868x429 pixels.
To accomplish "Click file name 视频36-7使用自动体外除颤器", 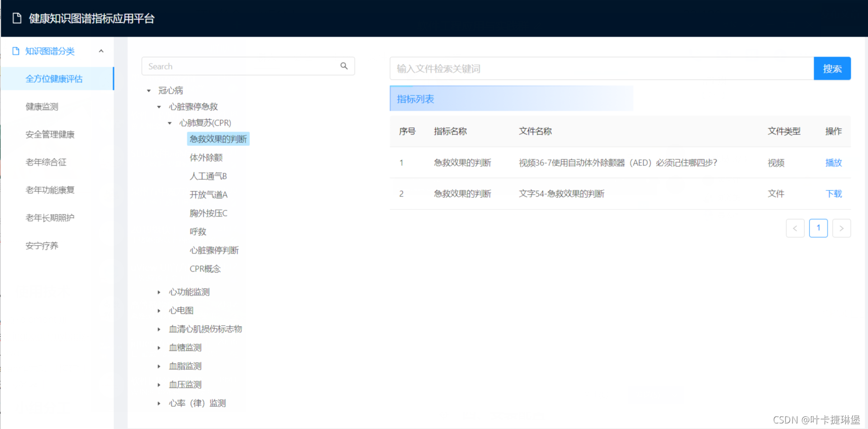I will (x=618, y=163).
